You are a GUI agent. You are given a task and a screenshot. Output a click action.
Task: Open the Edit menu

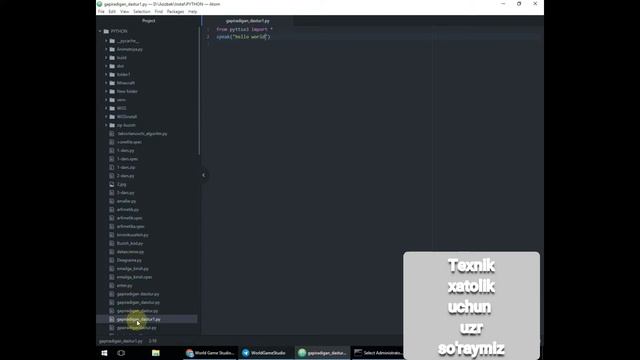tap(112, 12)
